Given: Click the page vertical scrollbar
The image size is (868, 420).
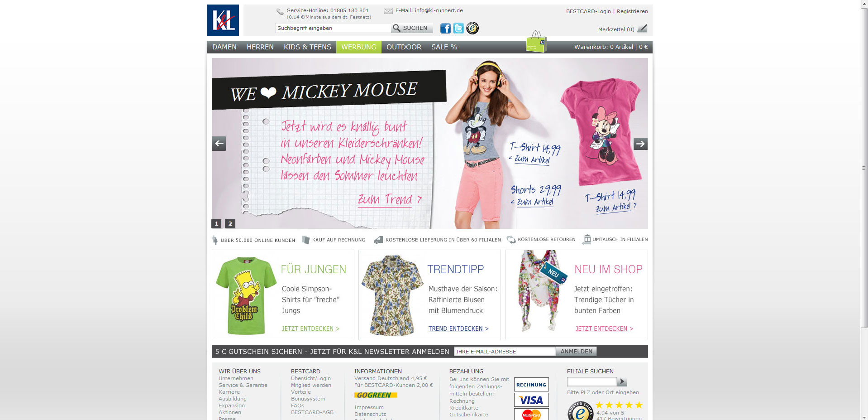Looking at the screenshot, I should [864, 168].
